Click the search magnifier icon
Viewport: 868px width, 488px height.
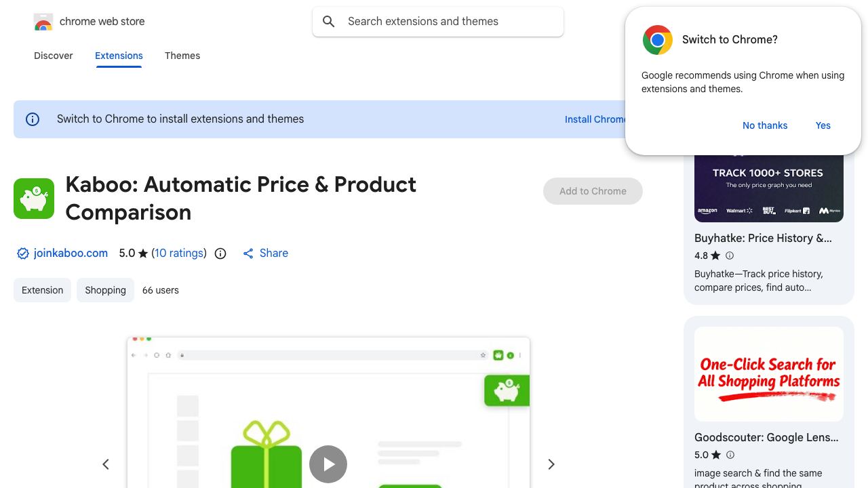[x=329, y=22]
